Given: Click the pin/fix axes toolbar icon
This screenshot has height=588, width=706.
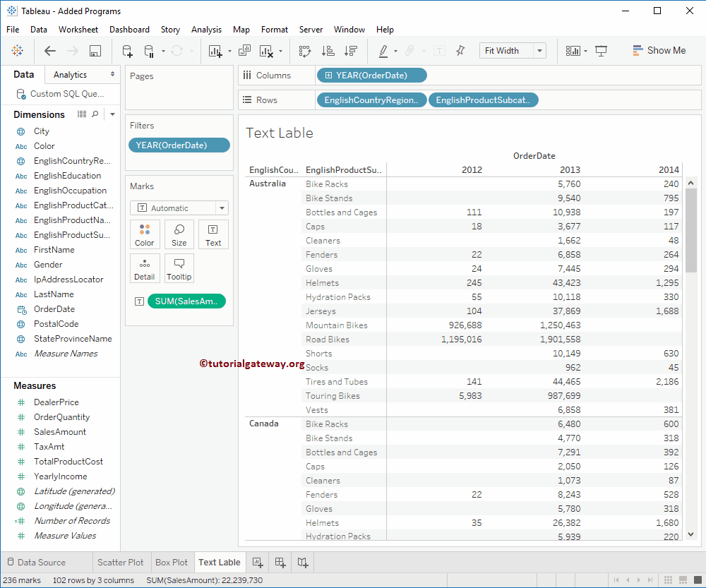Looking at the screenshot, I should click(460, 51).
